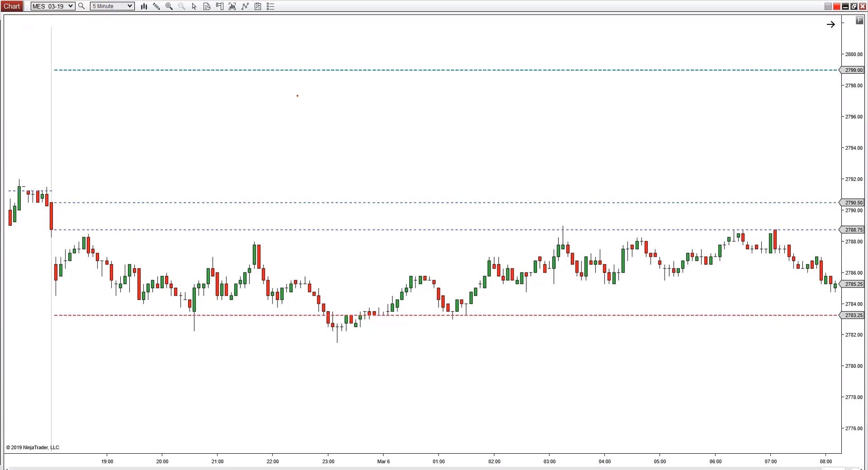Select the candlestick chart style icon
868x470 pixels.
click(x=144, y=6)
